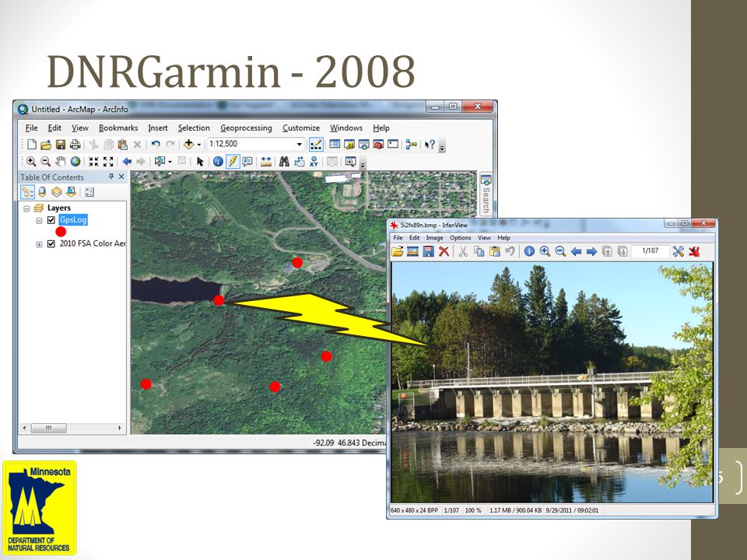This screenshot has width=747, height=560.
Task: Open Table Of Contents Options icon
Action: tap(89, 192)
